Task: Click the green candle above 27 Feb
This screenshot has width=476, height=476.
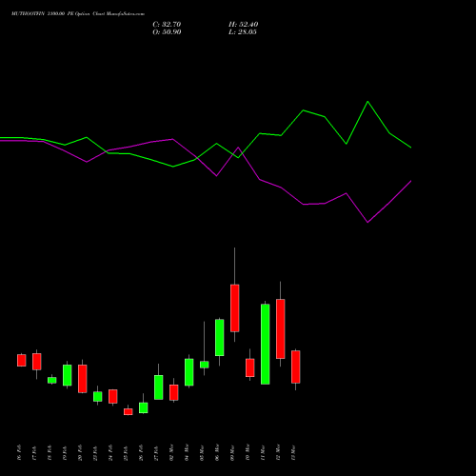Action: click(x=159, y=387)
